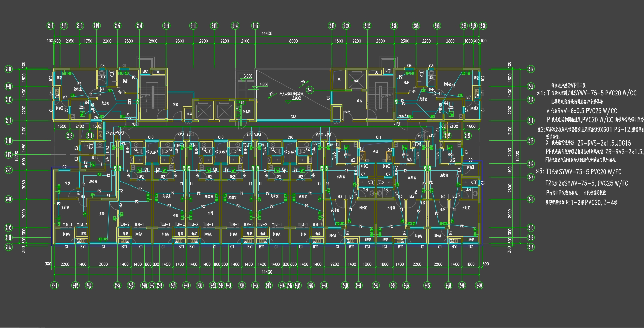
Task: Select the 阳台B balcony label
Action: (470, 167)
